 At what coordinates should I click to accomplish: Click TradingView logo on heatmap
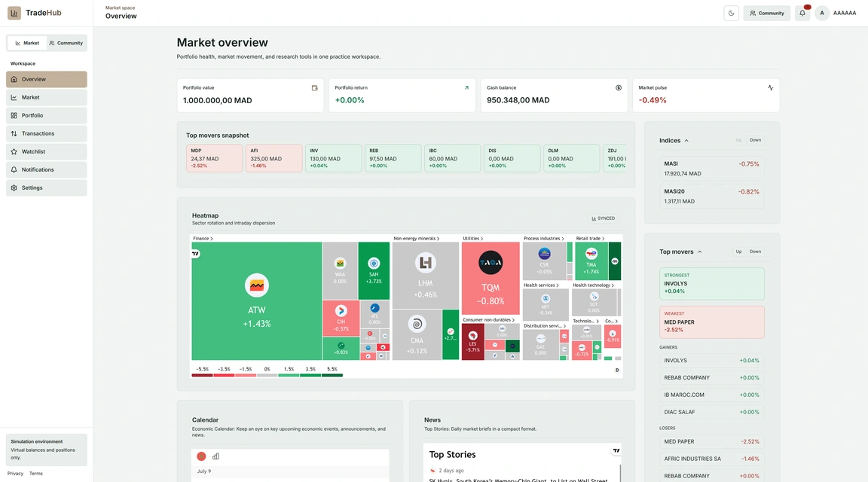point(195,254)
